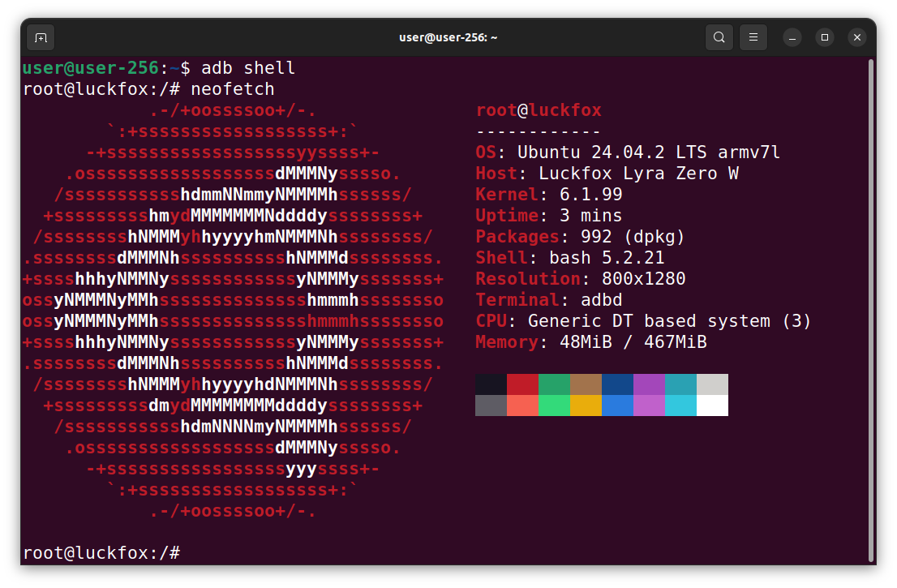
Task: Open the terminal search tool
Action: (719, 37)
